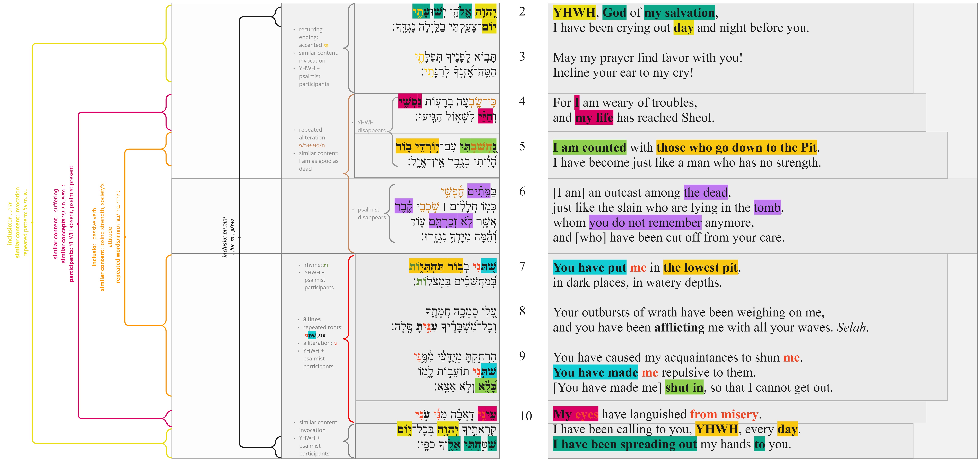Image resolution: width=980 pixels, height=459 pixels.
Task: Select magenta-highlighted 'my life' in verse 4
Action: (594, 118)
